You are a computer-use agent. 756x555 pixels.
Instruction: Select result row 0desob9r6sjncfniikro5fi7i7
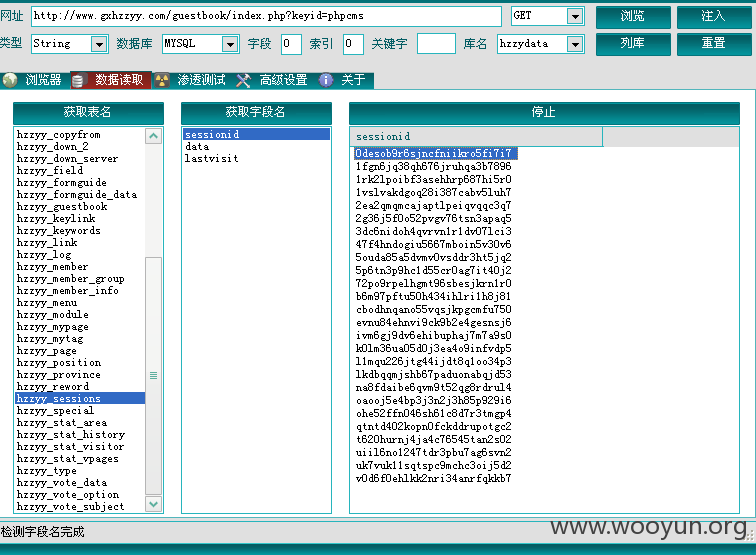[435, 153]
